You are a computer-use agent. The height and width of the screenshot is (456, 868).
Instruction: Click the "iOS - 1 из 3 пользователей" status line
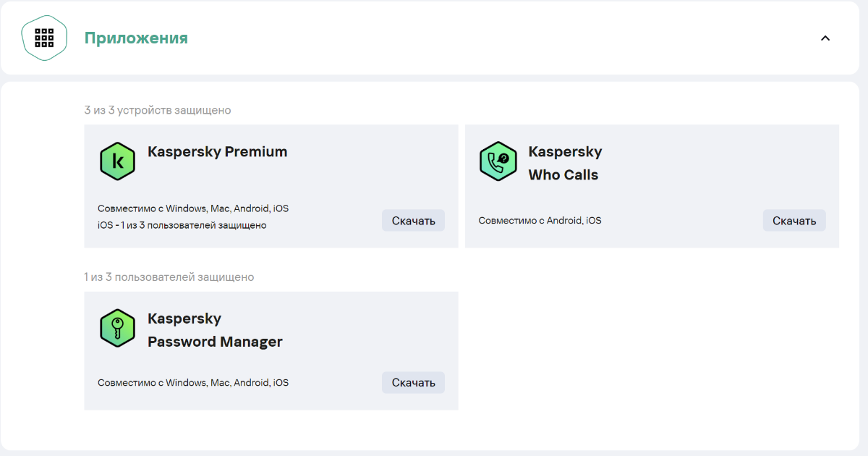tap(182, 225)
